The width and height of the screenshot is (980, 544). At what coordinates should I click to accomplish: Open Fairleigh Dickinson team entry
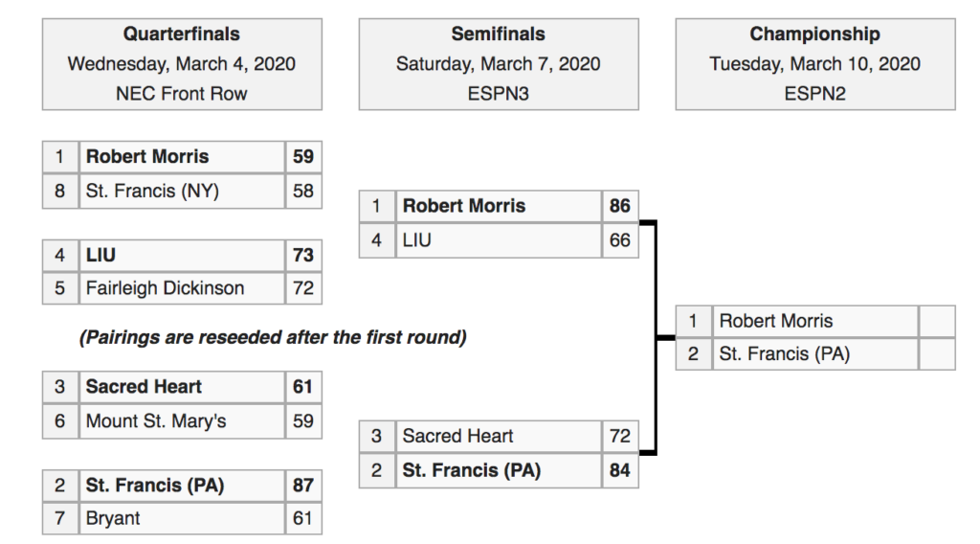pyautogui.click(x=182, y=288)
